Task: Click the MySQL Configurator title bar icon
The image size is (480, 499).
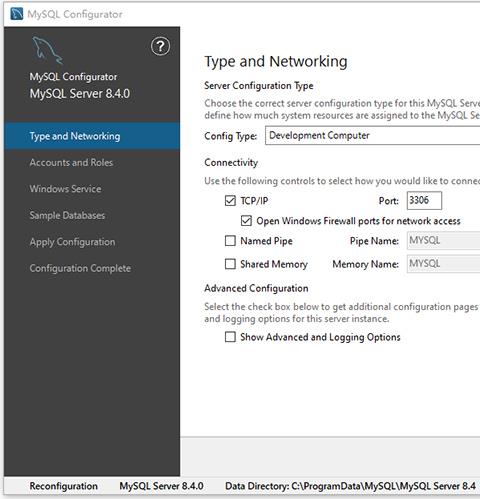Action: (x=17, y=14)
